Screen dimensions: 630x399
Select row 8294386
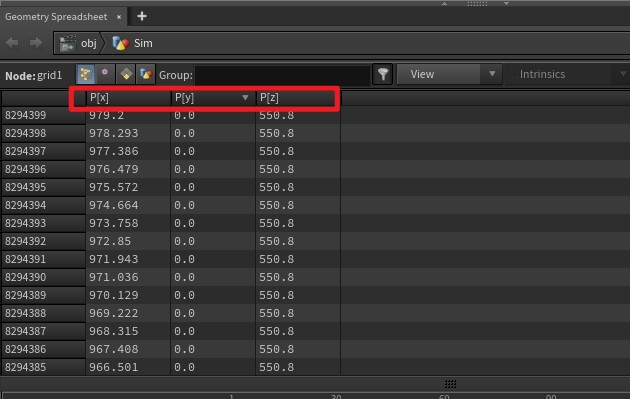(x=43, y=349)
